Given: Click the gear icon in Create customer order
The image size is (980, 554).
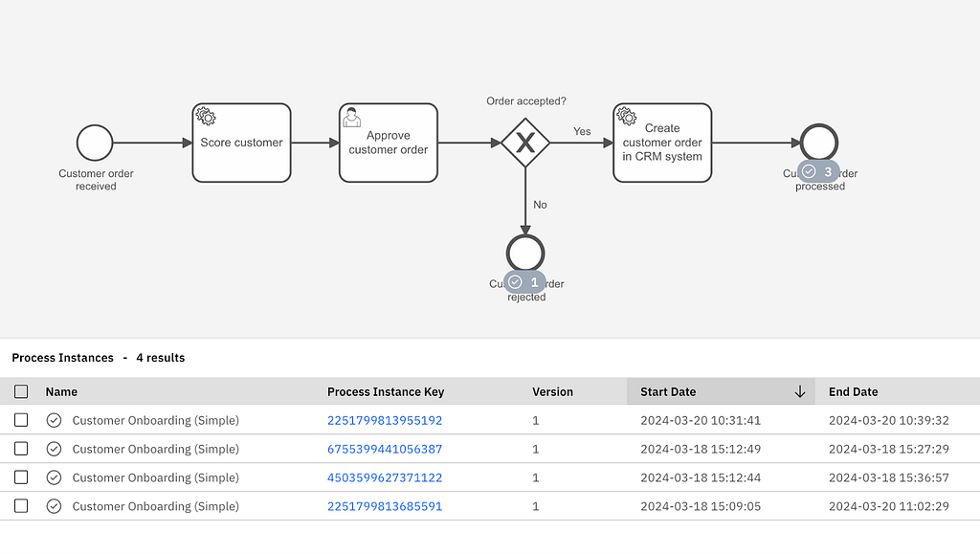Looking at the screenshot, I should 627,116.
